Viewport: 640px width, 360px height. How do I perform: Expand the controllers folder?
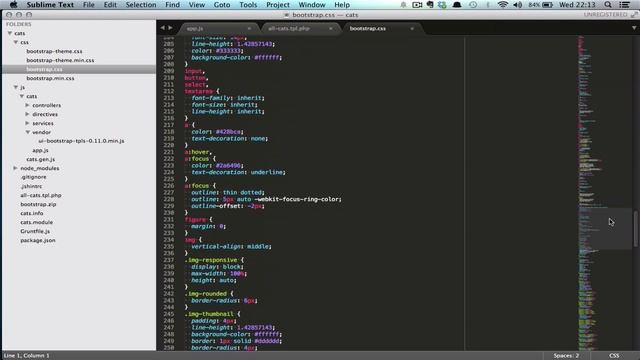pos(27,105)
